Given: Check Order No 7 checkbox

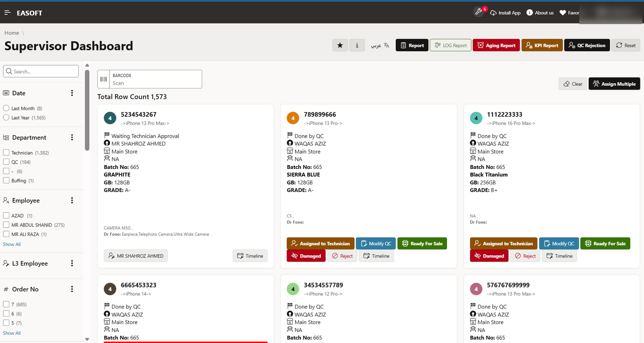Looking at the screenshot, I should click(6, 304).
